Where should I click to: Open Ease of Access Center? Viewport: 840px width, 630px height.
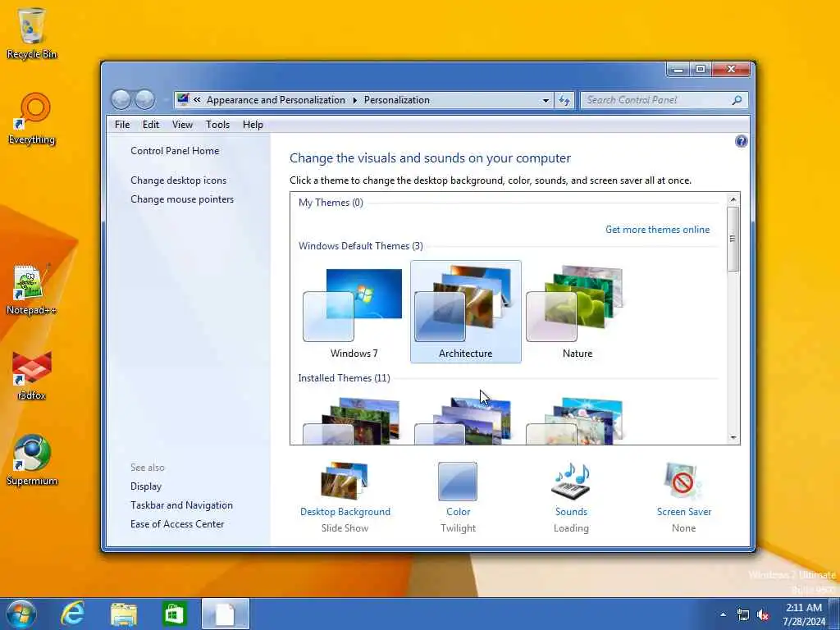click(x=177, y=524)
